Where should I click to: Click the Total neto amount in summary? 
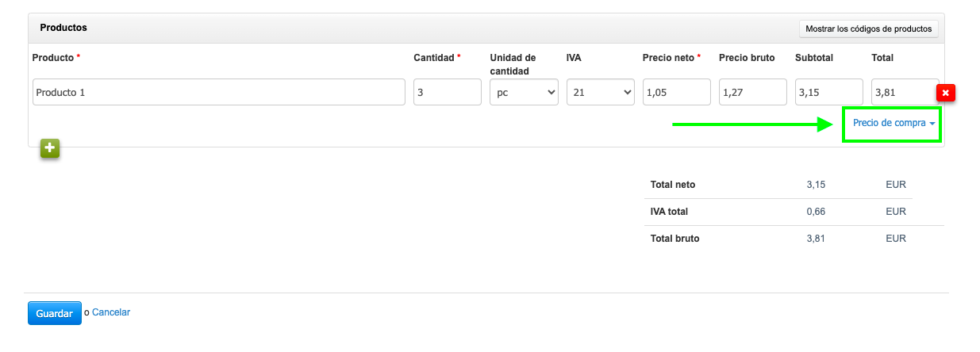pyautogui.click(x=816, y=185)
